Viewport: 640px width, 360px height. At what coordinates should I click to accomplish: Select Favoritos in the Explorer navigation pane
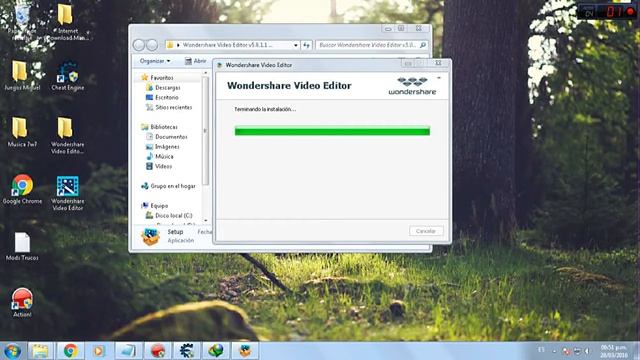coord(162,78)
